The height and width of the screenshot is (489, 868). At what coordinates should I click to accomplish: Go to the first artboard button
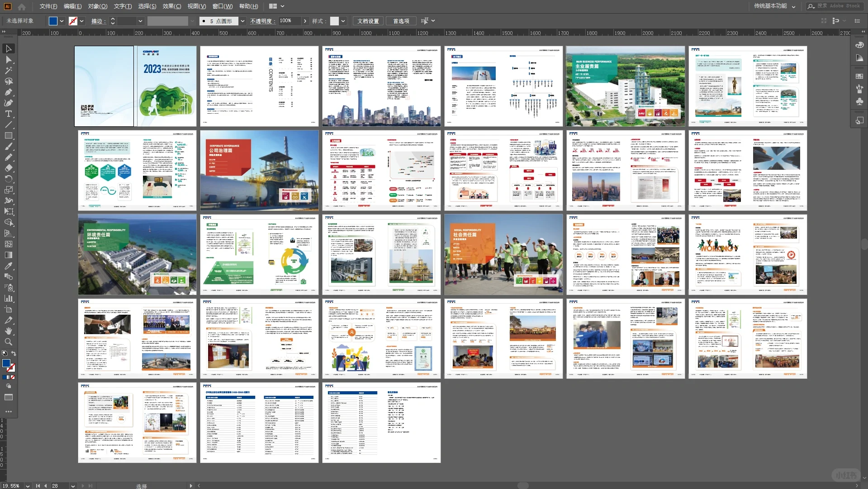pyautogui.click(x=38, y=486)
